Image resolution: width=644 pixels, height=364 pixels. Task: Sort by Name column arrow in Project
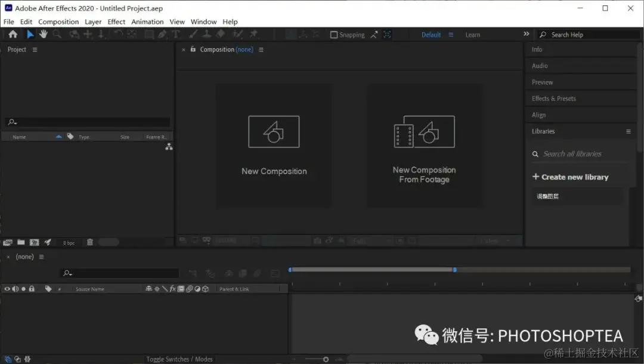pyautogui.click(x=58, y=137)
